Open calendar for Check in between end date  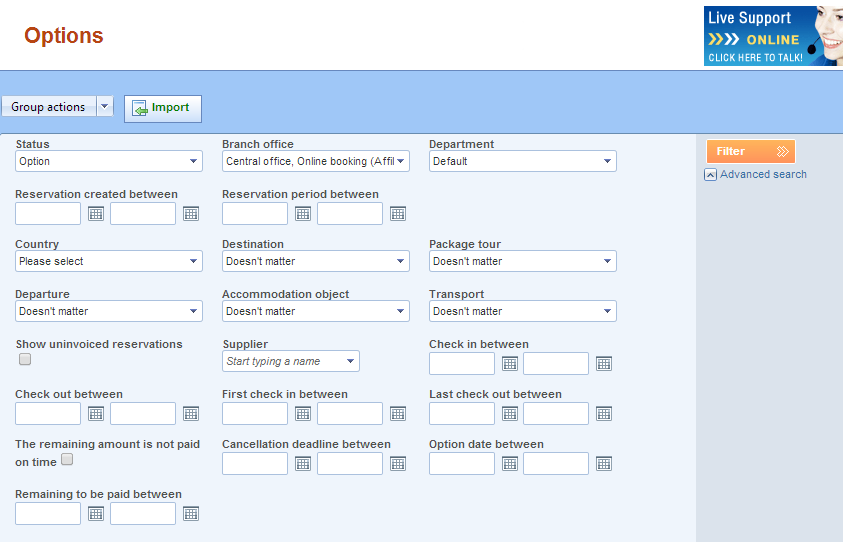(604, 363)
